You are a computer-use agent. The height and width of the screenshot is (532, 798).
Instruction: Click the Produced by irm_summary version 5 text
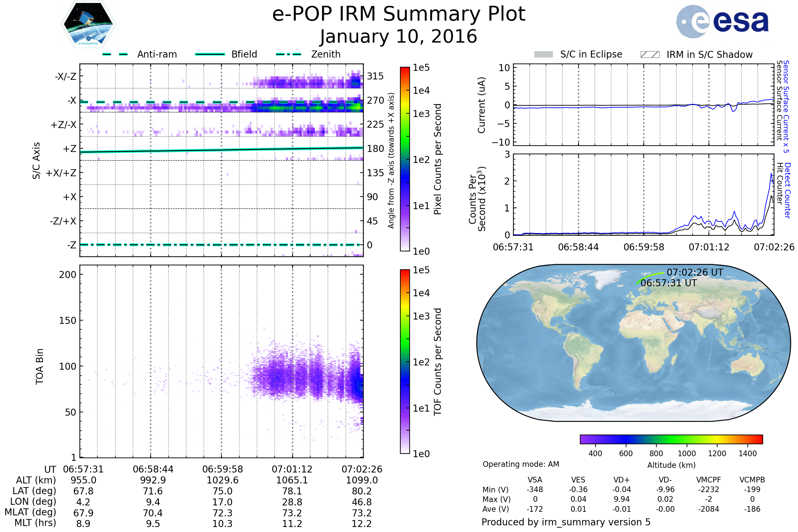click(566, 522)
